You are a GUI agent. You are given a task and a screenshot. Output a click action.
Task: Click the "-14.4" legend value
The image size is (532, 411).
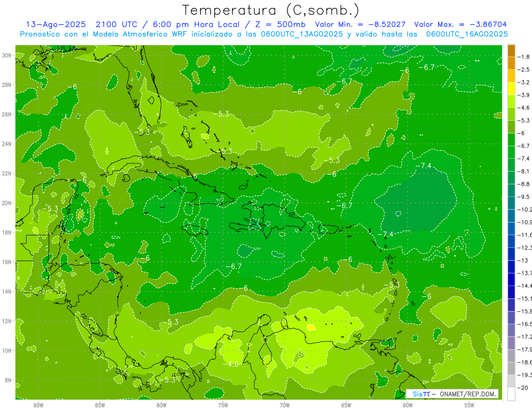pos(524,286)
